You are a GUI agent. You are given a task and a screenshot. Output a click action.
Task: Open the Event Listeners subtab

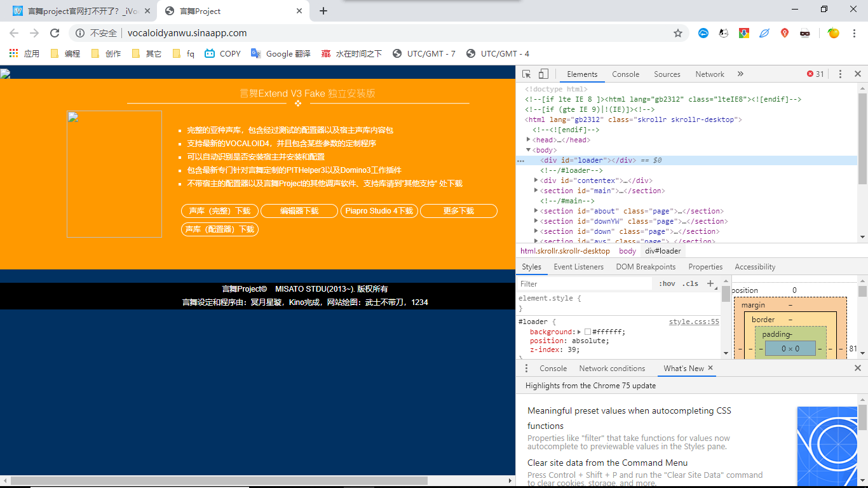(580, 267)
